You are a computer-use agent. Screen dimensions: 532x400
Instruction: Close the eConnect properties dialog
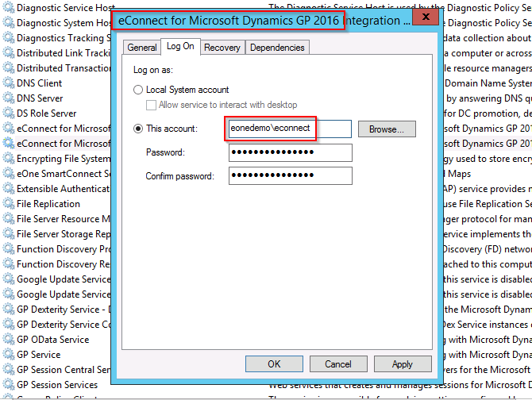(x=426, y=17)
